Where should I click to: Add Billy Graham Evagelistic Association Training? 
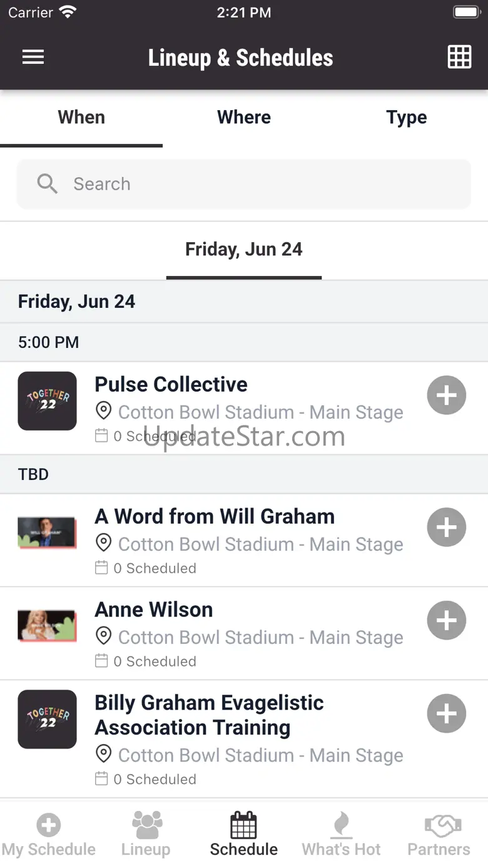446,713
